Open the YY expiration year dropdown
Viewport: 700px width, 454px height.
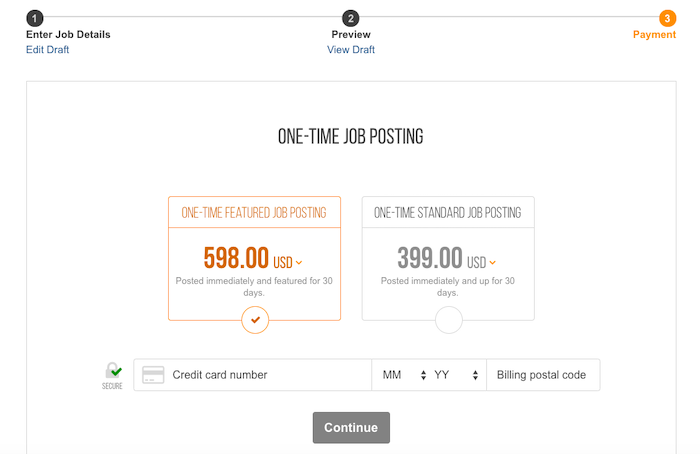point(456,375)
